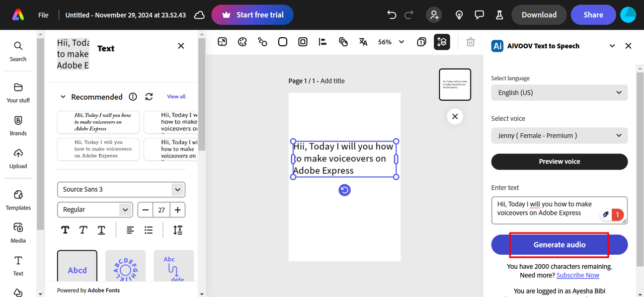Open the line spacing icon
Screen dimensions: 644x297
(178, 230)
